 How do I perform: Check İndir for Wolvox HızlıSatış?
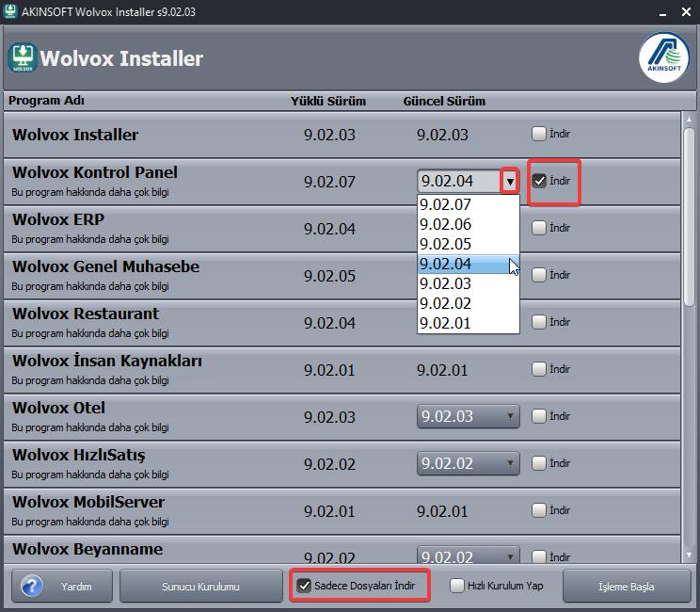pyautogui.click(x=539, y=463)
